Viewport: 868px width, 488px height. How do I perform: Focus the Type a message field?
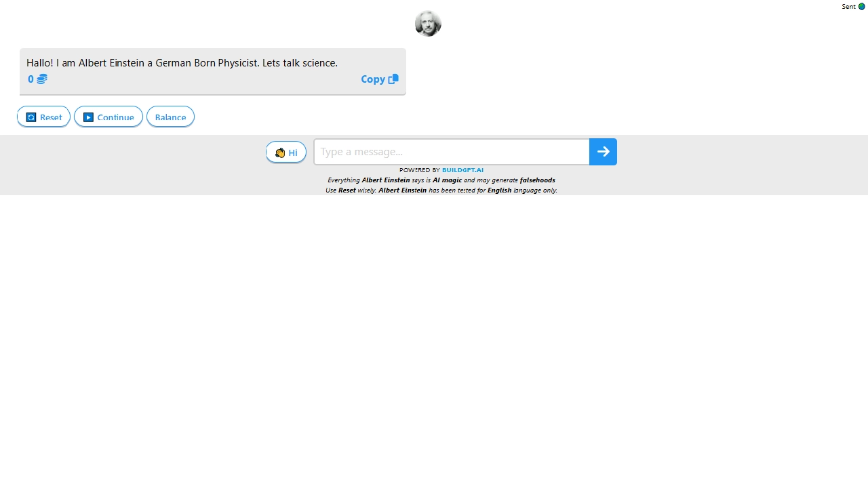[452, 152]
